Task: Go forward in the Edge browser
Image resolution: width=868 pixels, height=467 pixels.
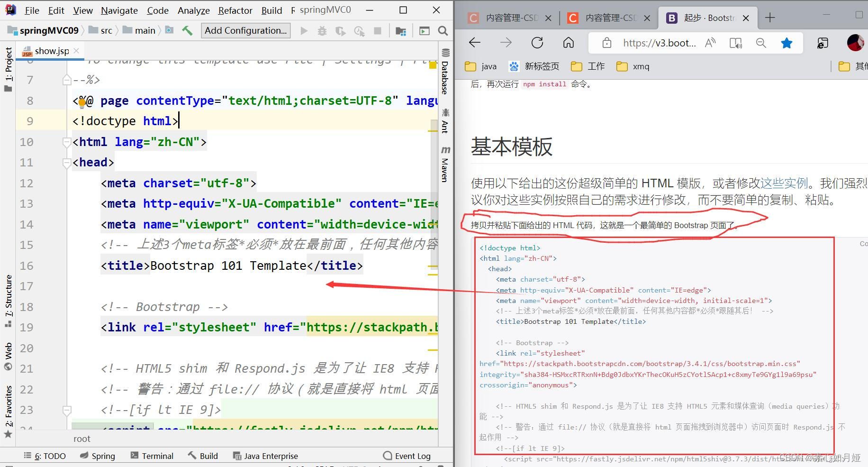Action: pos(506,43)
